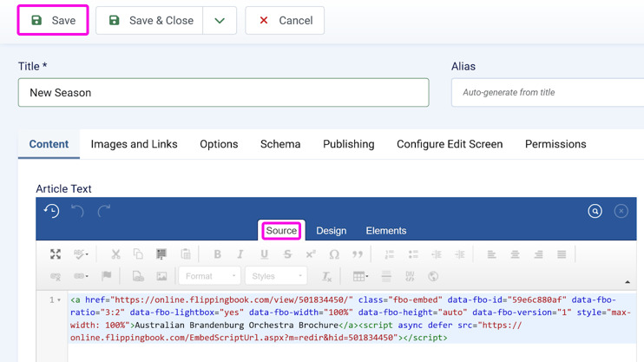644x362 pixels.
Task: Click the Select All icon
Action: click(161, 254)
